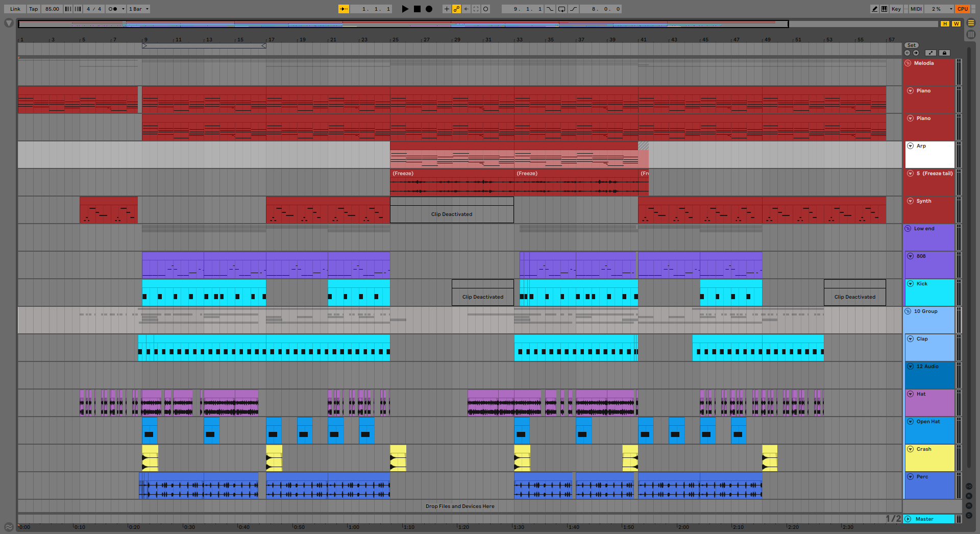Click the Optimize Arrangement Width W button
980x534 pixels.
point(956,23)
